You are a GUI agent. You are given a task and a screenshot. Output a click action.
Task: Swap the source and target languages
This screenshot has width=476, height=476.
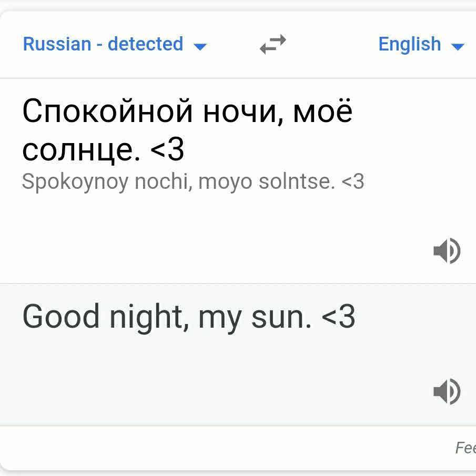pyautogui.click(x=273, y=45)
